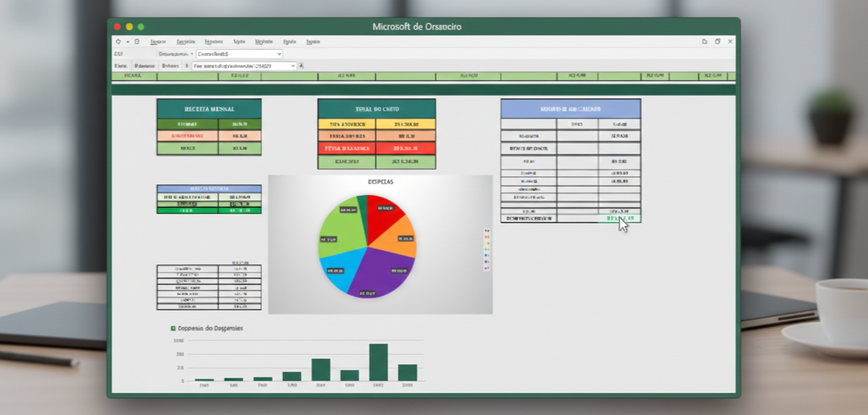Screen dimensions: 868x415
Task: Open the last menu in the menu bar
Action: [313, 41]
